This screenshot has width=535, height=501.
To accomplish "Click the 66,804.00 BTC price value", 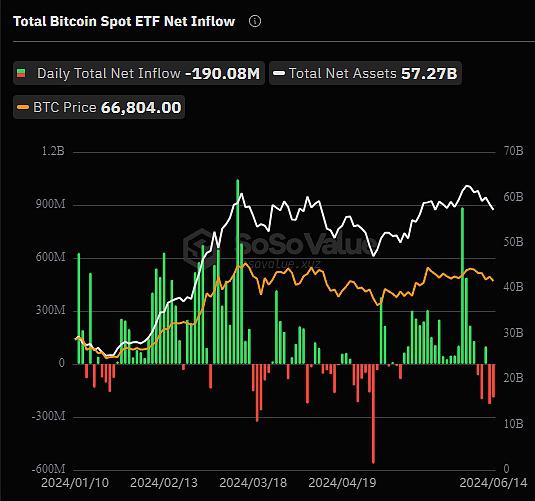I will coord(141,108).
